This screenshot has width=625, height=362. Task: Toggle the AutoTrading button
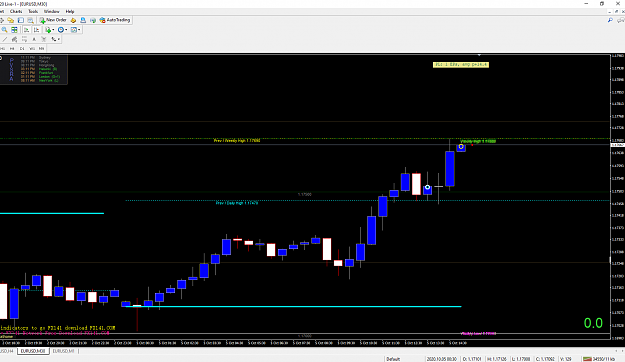click(115, 20)
